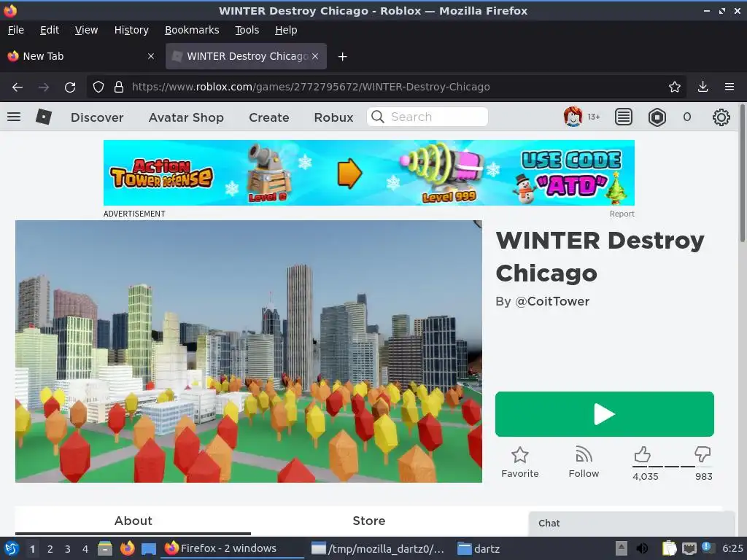Open the Robux link
Image resolution: width=747 pixels, height=560 pixels.
click(x=333, y=117)
